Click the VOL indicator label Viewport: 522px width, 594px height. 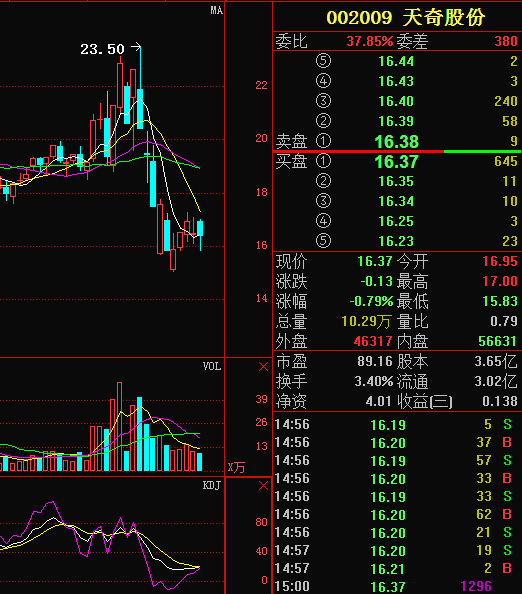(x=212, y=366)
